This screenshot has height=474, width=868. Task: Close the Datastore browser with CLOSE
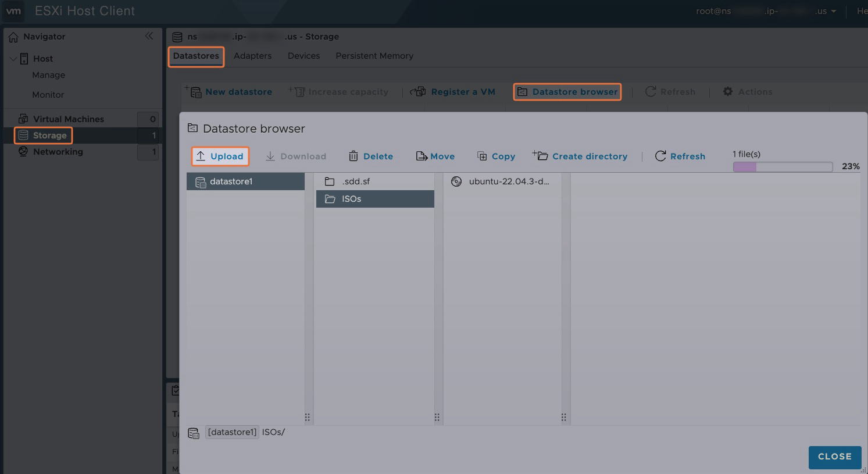click(835, 457)
